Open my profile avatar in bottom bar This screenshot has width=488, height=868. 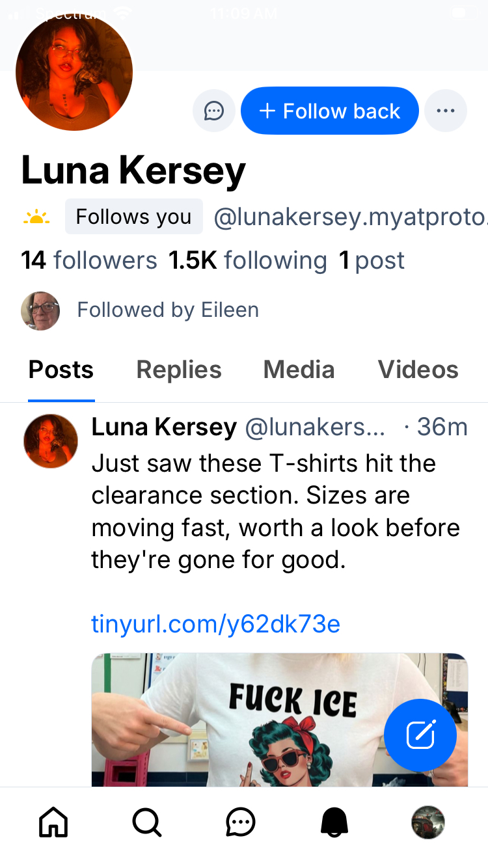pos(428,822)
